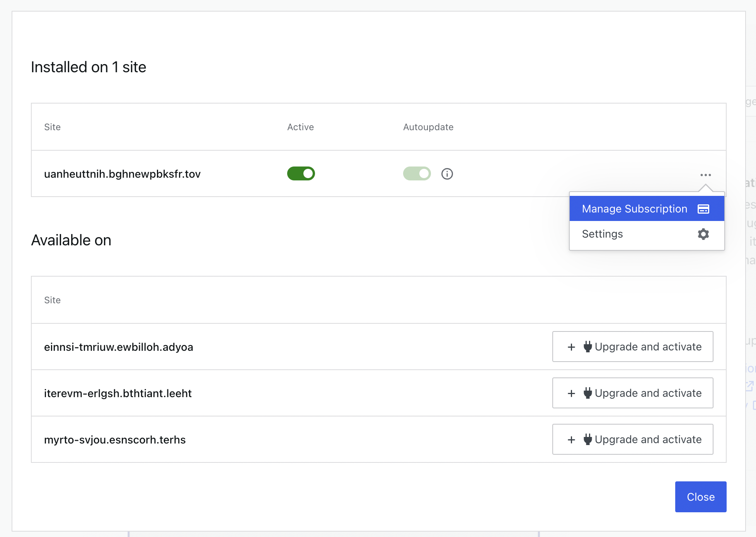Image resolution: width=756 pixels, height=537 pixels.
Task: Click the autoupdate info icon
Action: (447, 174)
